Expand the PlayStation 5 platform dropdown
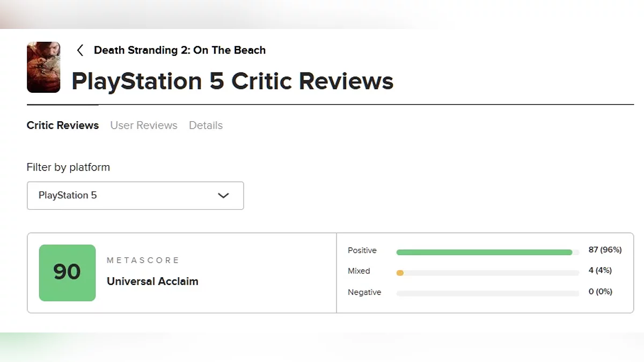Screen dimensions: 644x362 coord(135,196)
